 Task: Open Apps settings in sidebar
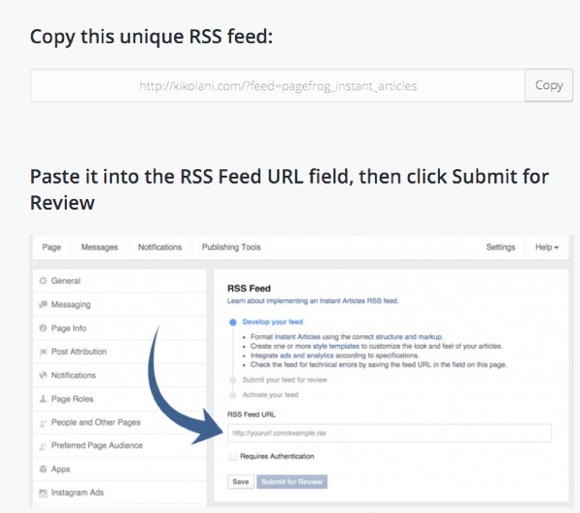coord(120,469)
